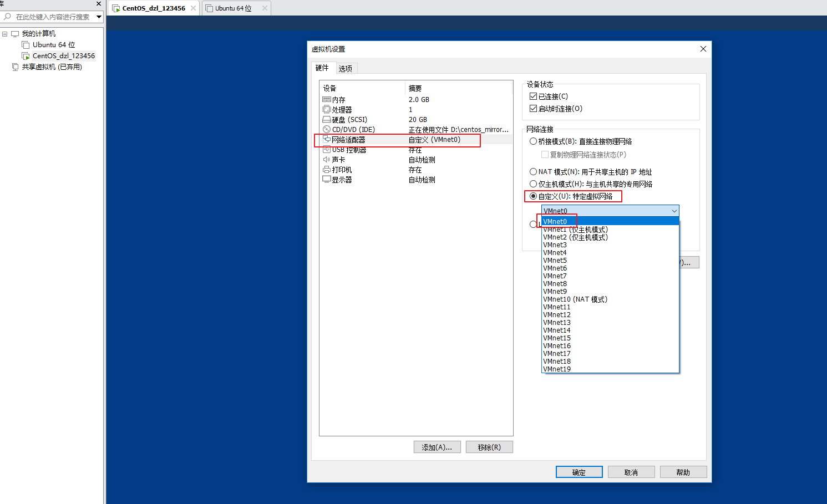827x504 pixels.
Task: Toggle the 已连接(C) checkbox
Action: coord(533,96)
